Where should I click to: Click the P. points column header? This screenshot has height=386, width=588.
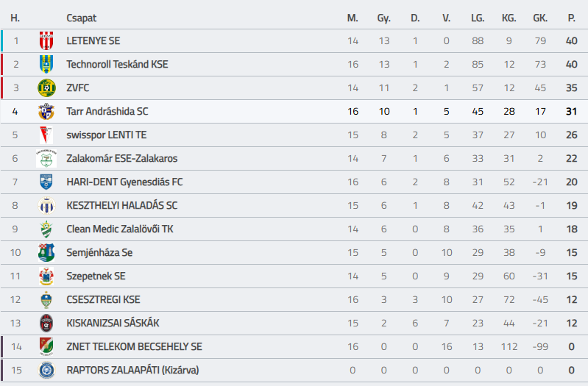pyautogui.click(x=571, y=18)
